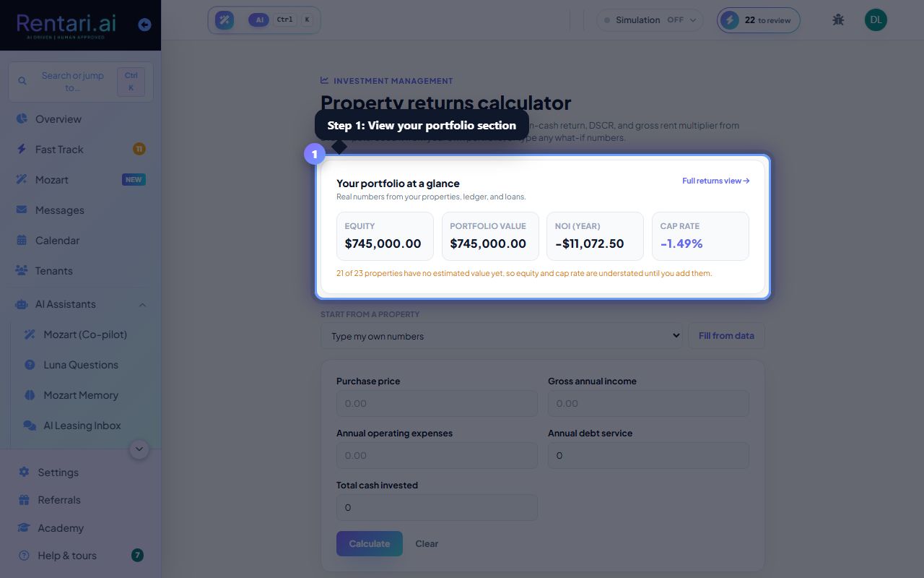Click Fill from data button
The width and height of the screenshot is (924, 578).
726,336
